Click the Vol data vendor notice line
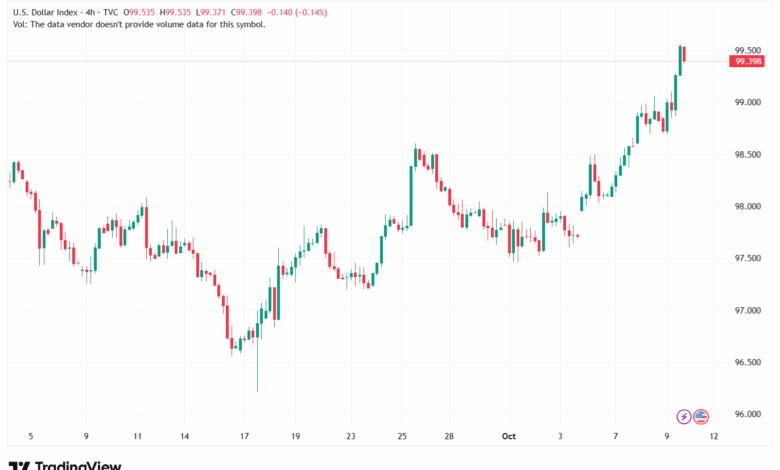The width and height of the screenshot is (780, 470). [139, 24]
